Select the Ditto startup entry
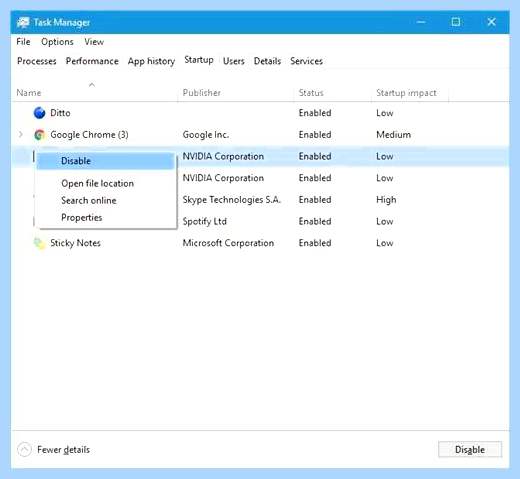The height and width of the screenshot is (479, 520). (x=60, y=113)
